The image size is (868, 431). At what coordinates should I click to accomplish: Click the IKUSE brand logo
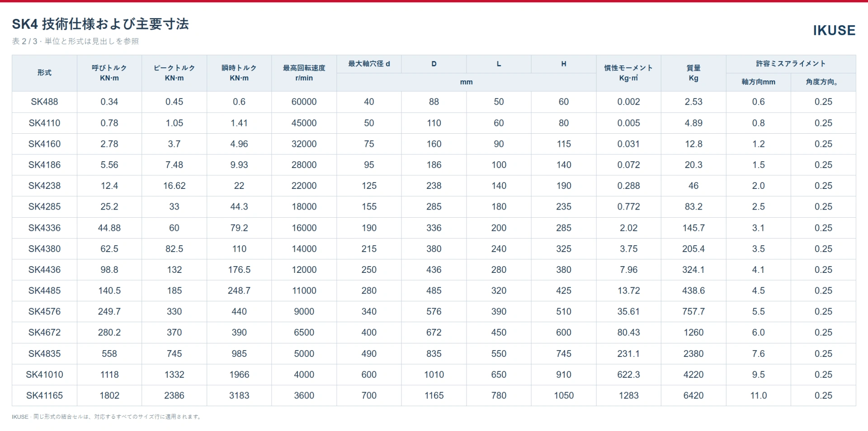pos(834,30)
